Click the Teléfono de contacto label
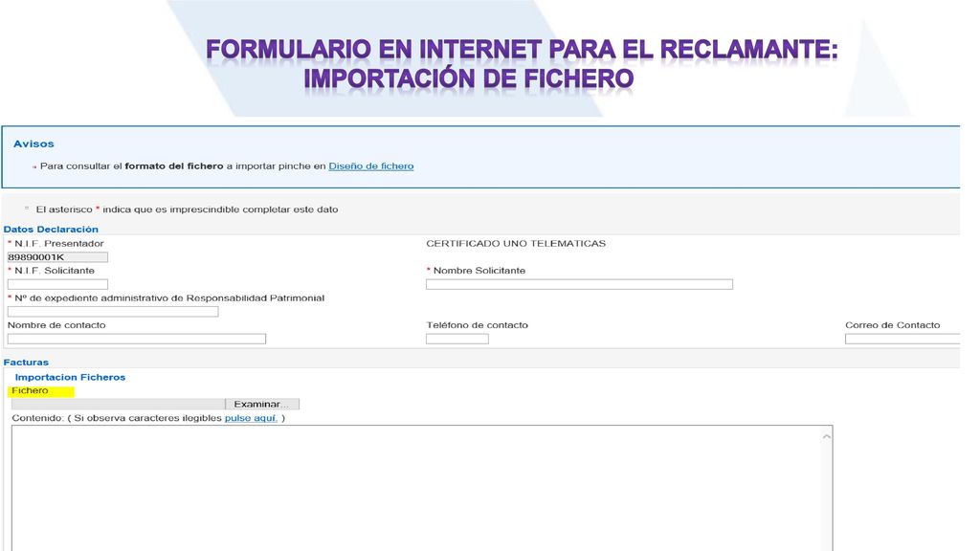 click(477, 325)
